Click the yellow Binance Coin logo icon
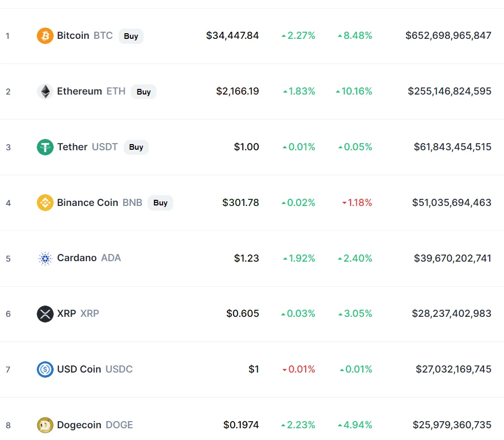The image size is (504, 440). pyautogui.click(x=45, y=203)
